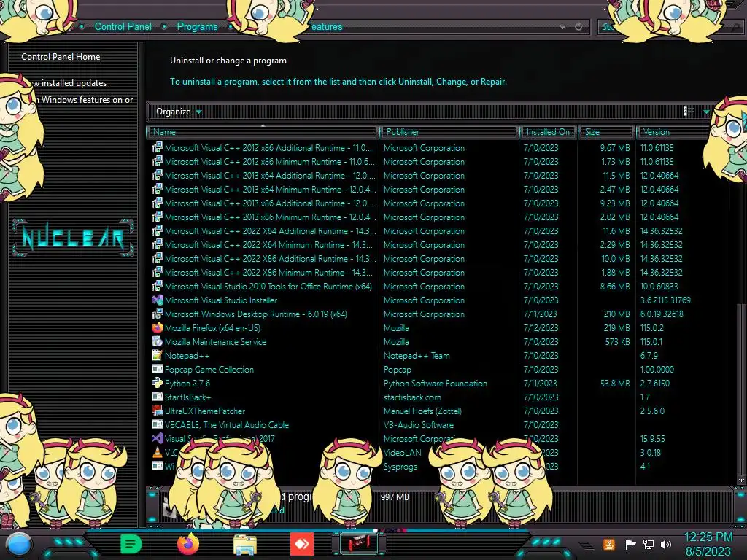Image resolution: width=747 pixels, height=560 pixels.
Task: Open Action Center flag tray icon
Action: [630, 544]
